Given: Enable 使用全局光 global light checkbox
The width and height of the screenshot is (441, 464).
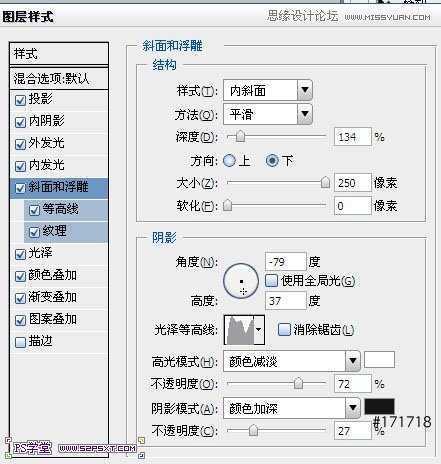Looking at the screenshot, I should point(271,281).
